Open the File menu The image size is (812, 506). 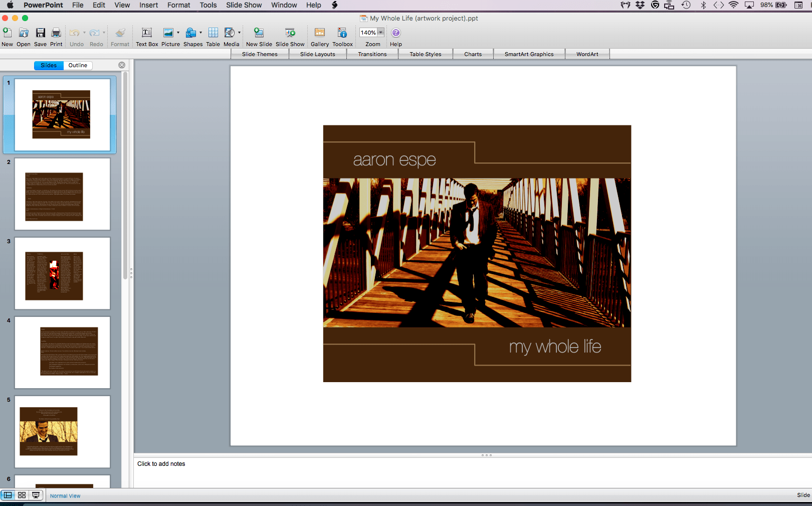78,5
